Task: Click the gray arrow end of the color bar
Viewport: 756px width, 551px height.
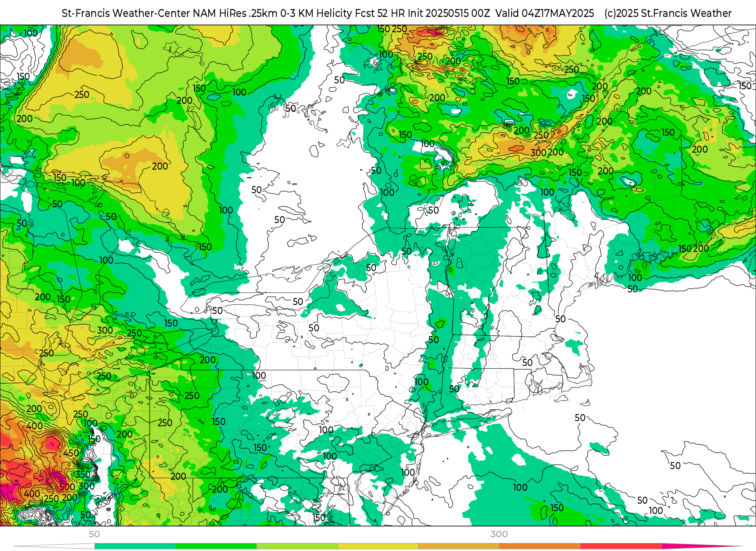Action: (54, 546)
